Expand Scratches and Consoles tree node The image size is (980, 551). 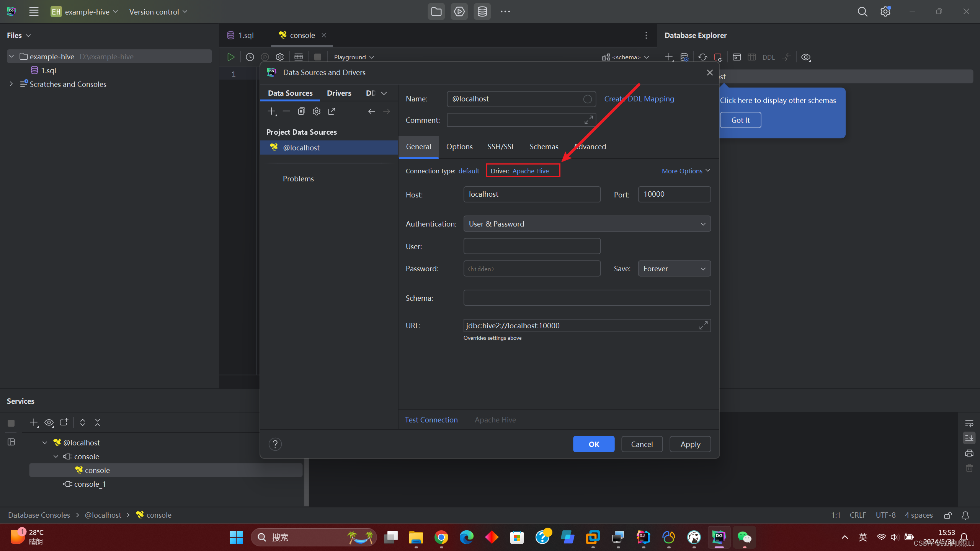pos(11,84)
